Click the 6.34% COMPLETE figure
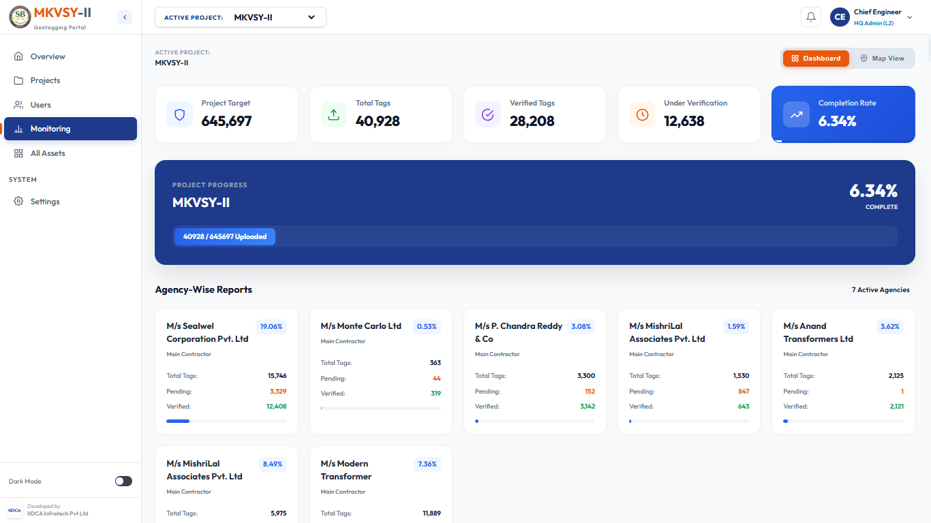 [x=873, y=196]
